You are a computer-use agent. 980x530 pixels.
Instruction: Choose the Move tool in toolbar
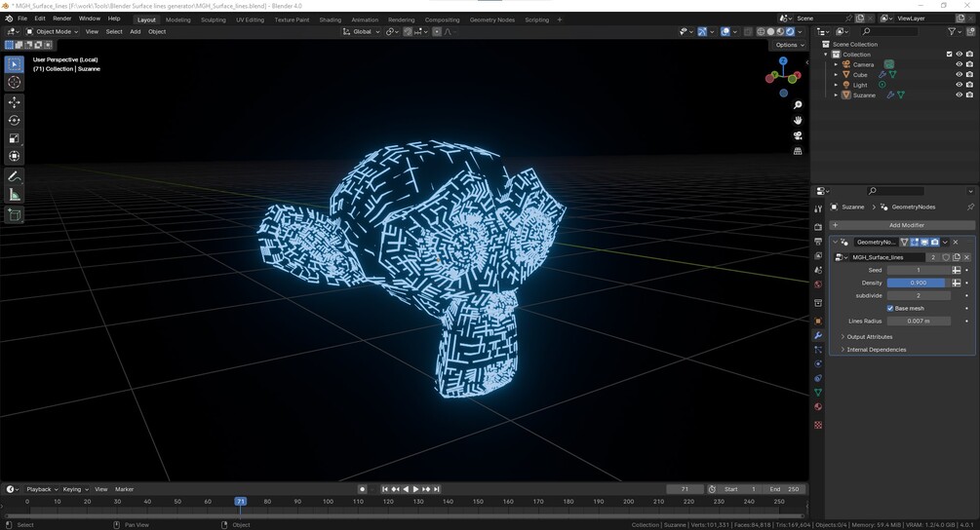click(14, 101)
